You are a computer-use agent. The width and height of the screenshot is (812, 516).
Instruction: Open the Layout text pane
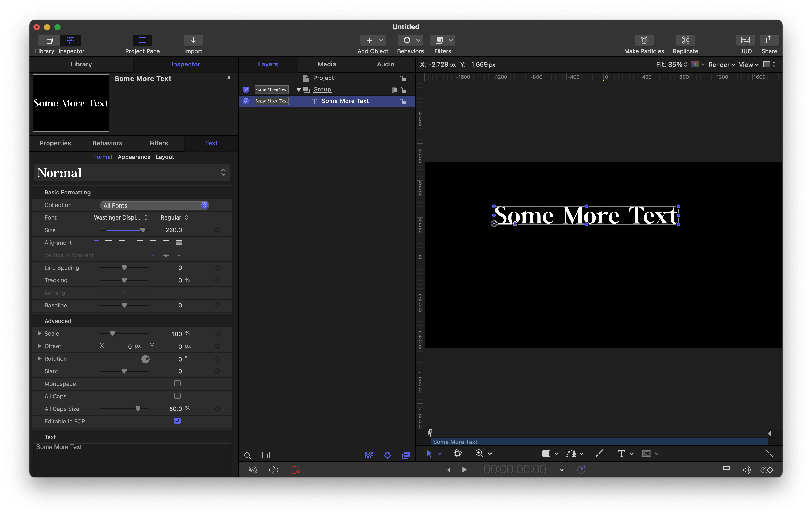[165, 157]
